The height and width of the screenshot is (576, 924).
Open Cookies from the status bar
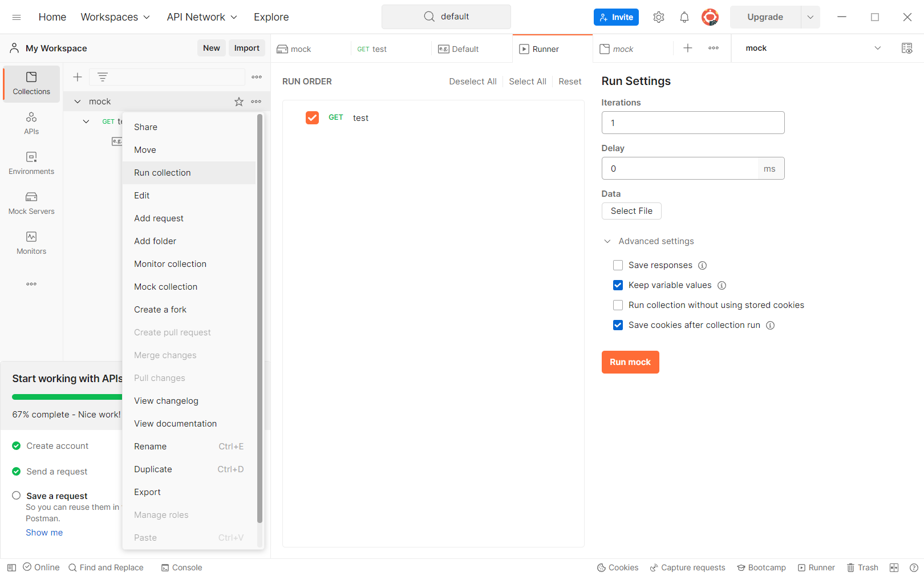(618, 567)
